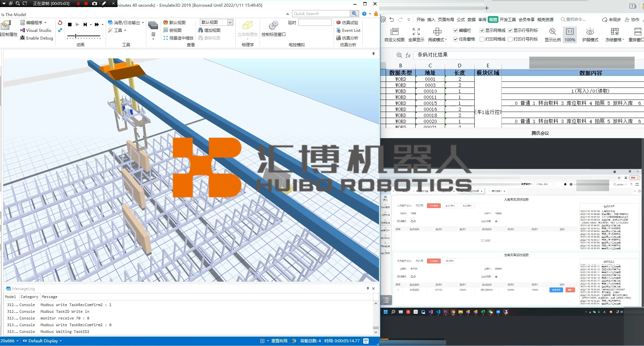Image resolution: width=644 pixels, height=346 pixels.
Task: Open the 消息/日志输出 dropdown
Action: click(x=143, y=23)
